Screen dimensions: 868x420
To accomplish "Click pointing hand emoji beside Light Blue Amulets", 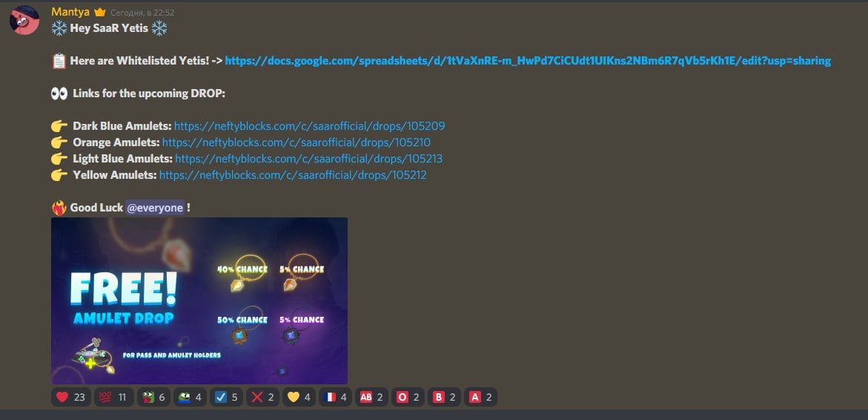I will [59, 159].
